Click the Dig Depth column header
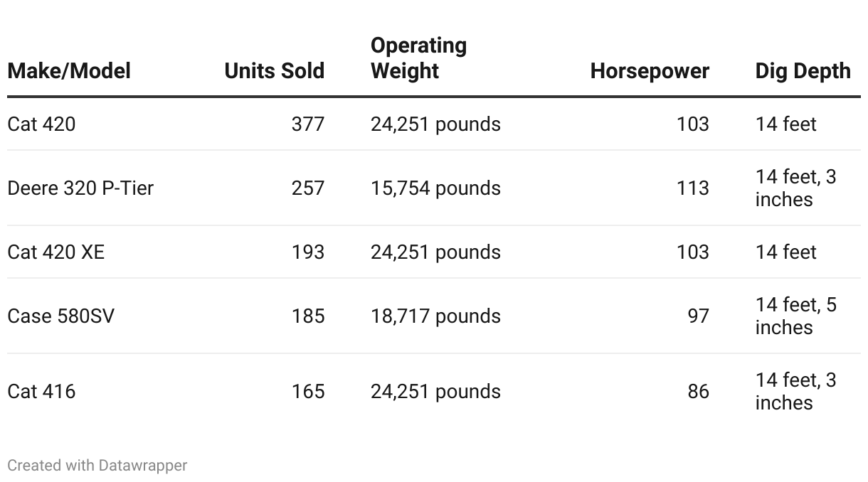 (x=803, y=71)
